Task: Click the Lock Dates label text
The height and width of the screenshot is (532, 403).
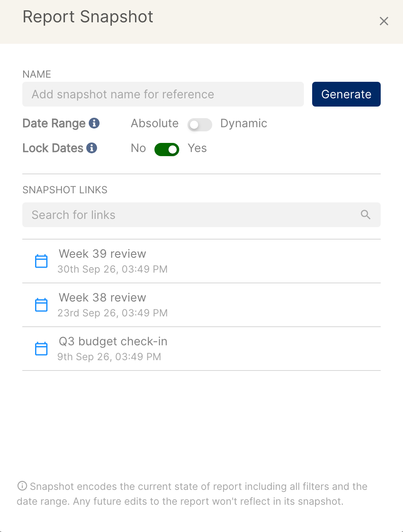Action: pyautogui.click(x=53, y=148)
